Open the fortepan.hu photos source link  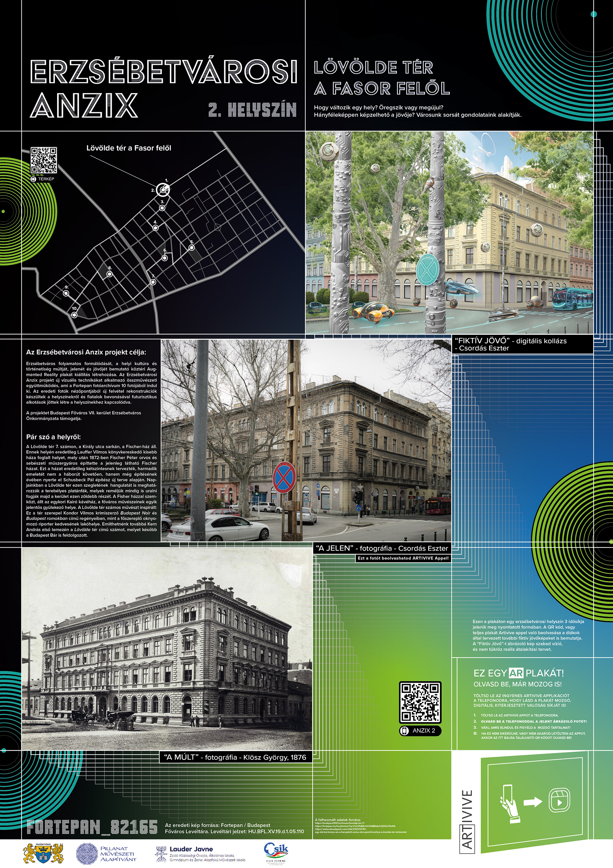[x=355, y=826]
